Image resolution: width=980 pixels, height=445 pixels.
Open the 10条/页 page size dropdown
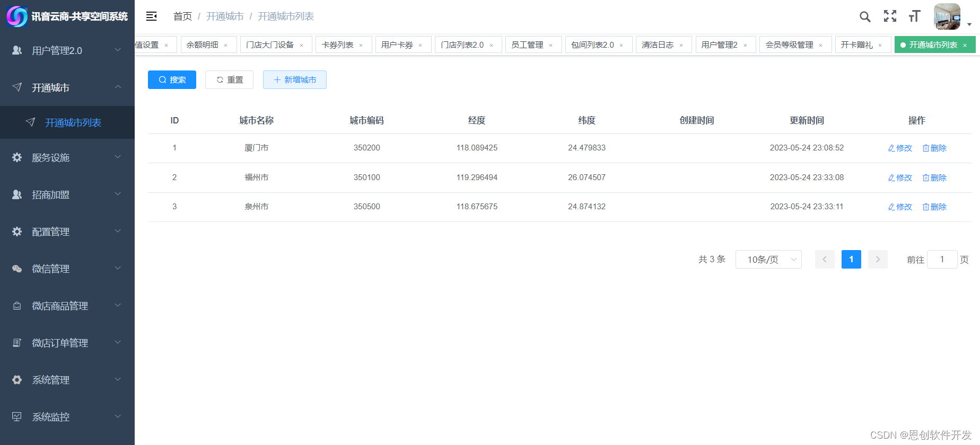(768, 260)
